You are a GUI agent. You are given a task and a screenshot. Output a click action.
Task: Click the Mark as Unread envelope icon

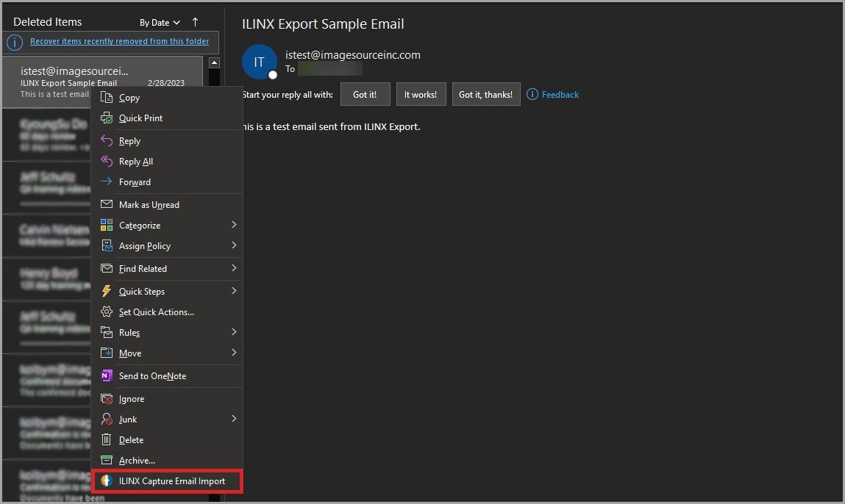pyautogui.click(x=107, y=204)
